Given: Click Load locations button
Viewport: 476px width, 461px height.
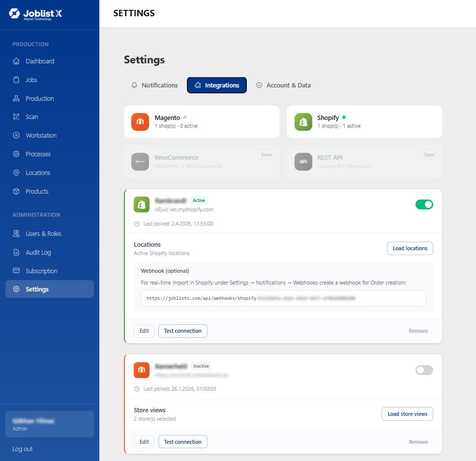Looking at the screenshot, I should (x=410, y=248).
